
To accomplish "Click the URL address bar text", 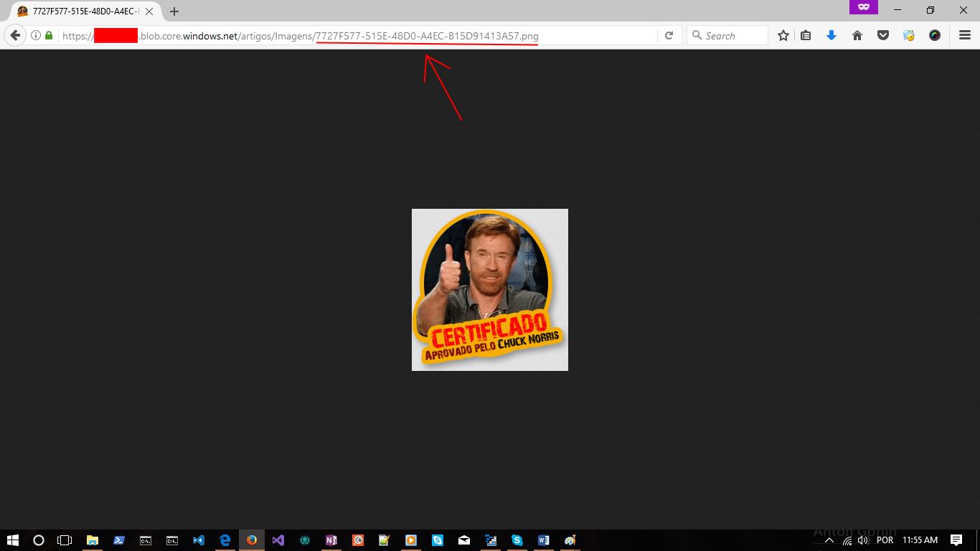I will tap(300, 36).
